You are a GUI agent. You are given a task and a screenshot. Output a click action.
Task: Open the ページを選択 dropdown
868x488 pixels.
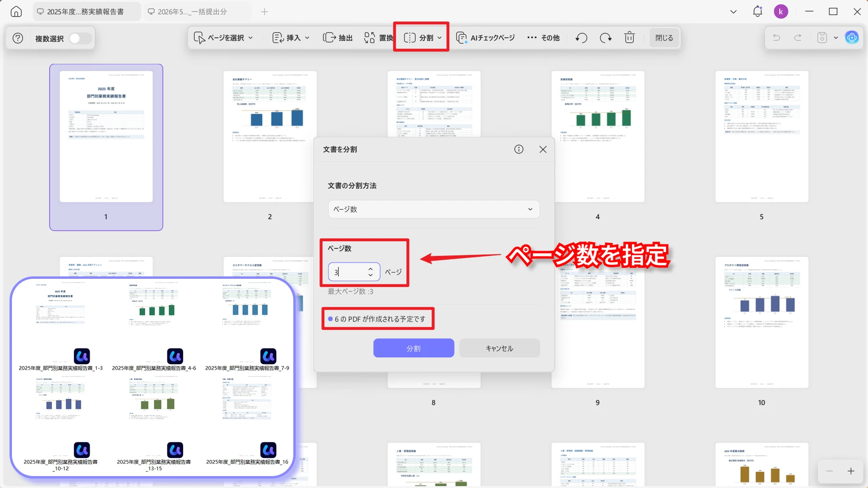click(223, 38)
